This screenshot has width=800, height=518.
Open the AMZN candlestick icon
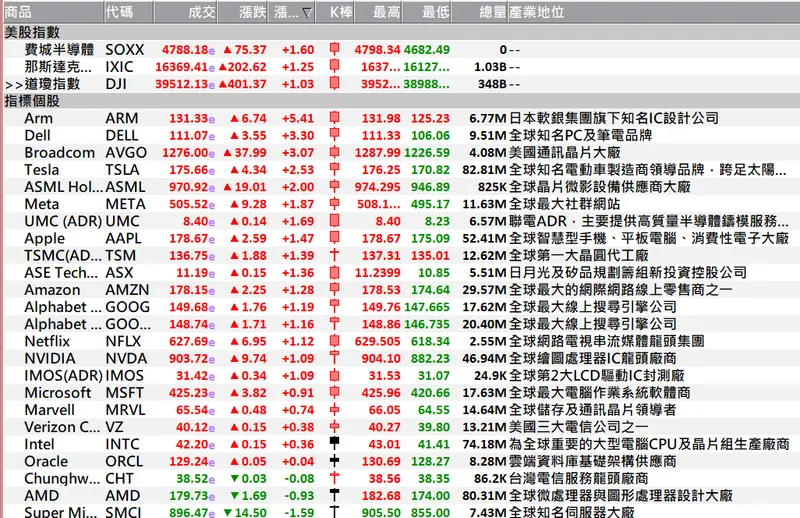click(334, 289)
